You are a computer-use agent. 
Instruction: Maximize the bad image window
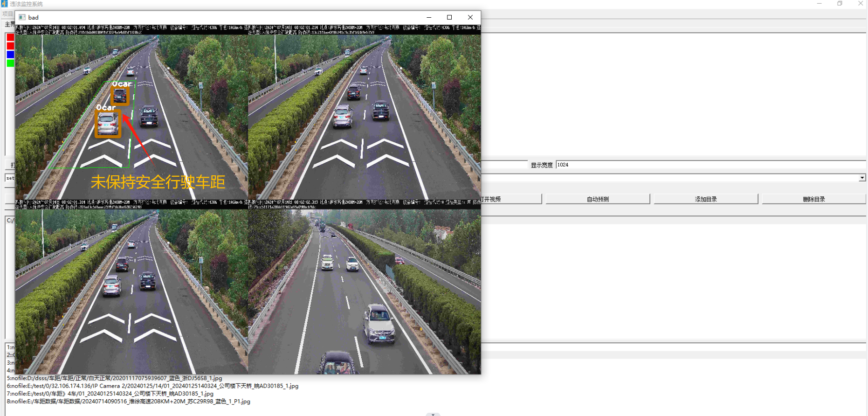[x=449, y=17]
